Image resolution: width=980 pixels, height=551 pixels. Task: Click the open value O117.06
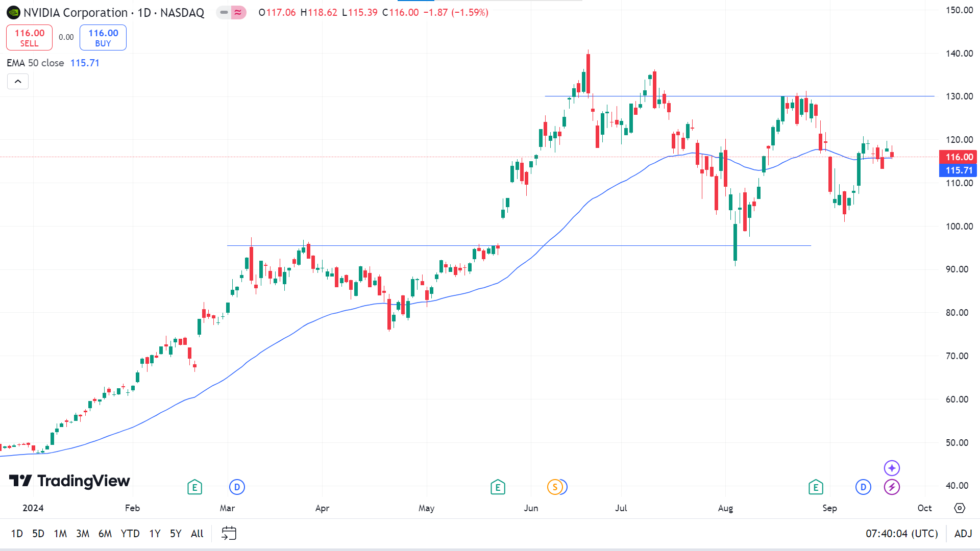click(277, 12)
